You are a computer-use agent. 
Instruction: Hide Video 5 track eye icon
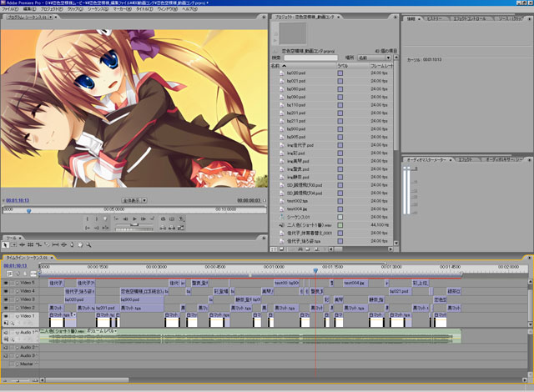[x=6, y=283]
